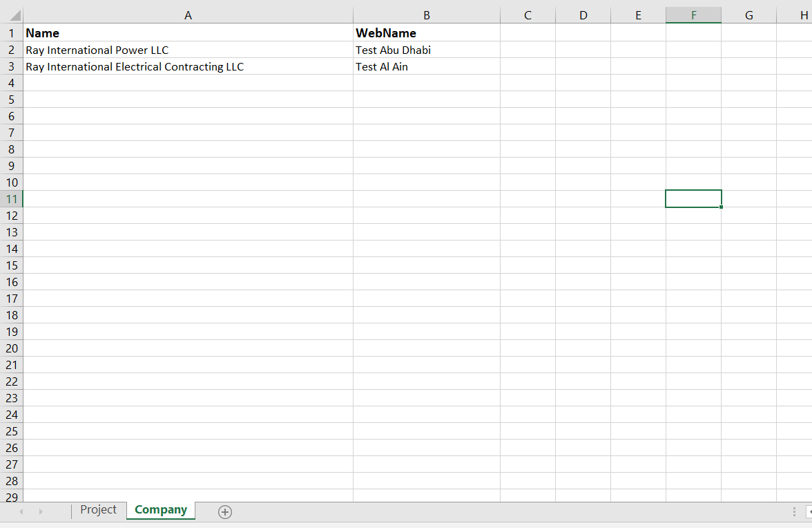This screenshot has height=528, width=812.
Task: Select row 1 header
Action: click(x=11, y=33)
